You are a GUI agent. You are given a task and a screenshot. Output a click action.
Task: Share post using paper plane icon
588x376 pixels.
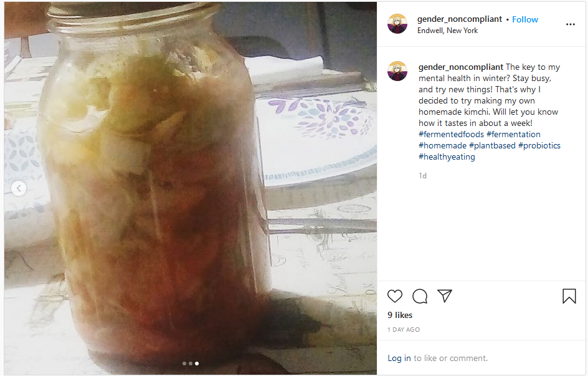coord(445,296)
